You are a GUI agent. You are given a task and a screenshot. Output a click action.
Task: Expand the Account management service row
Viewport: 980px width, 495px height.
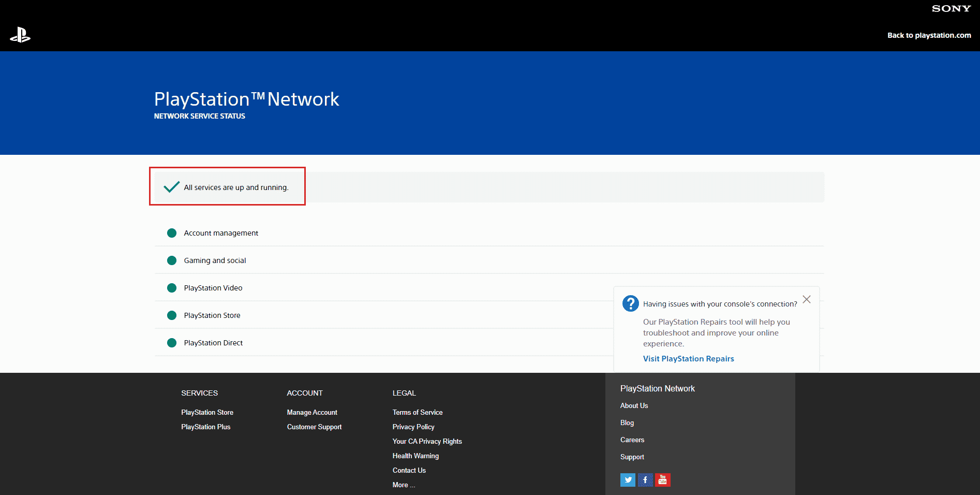click(220, 233)
